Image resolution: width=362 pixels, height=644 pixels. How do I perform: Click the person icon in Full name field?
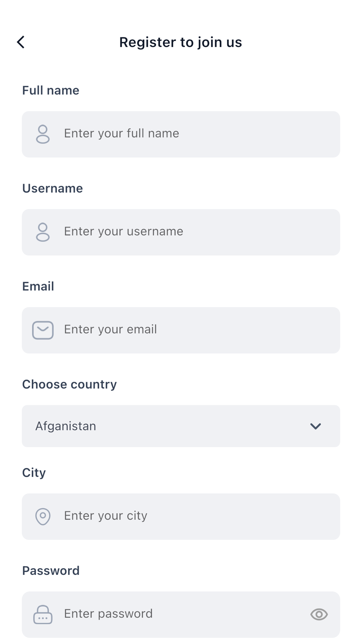[x=43, y=134]
